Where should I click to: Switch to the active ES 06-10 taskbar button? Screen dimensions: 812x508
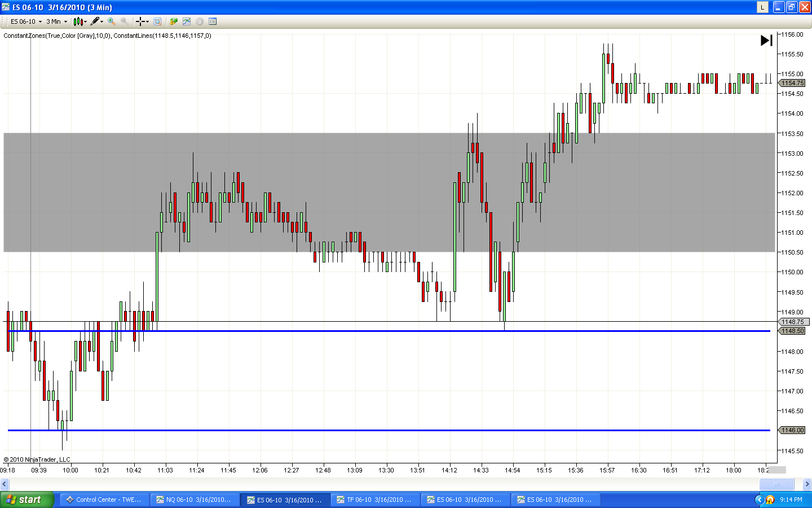coord(285,500)
